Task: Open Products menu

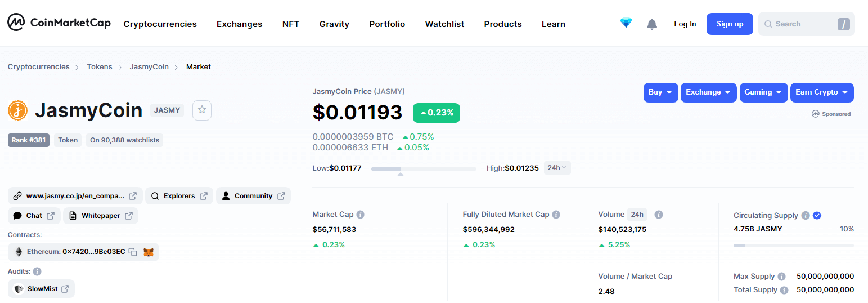Action: pyautogui.click(x=503, y=24)
